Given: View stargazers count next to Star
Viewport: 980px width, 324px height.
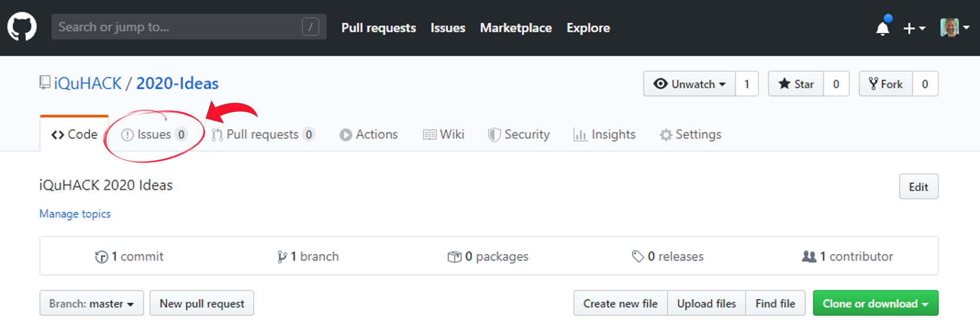Looking at the screenshot, I should click(836, 84).
